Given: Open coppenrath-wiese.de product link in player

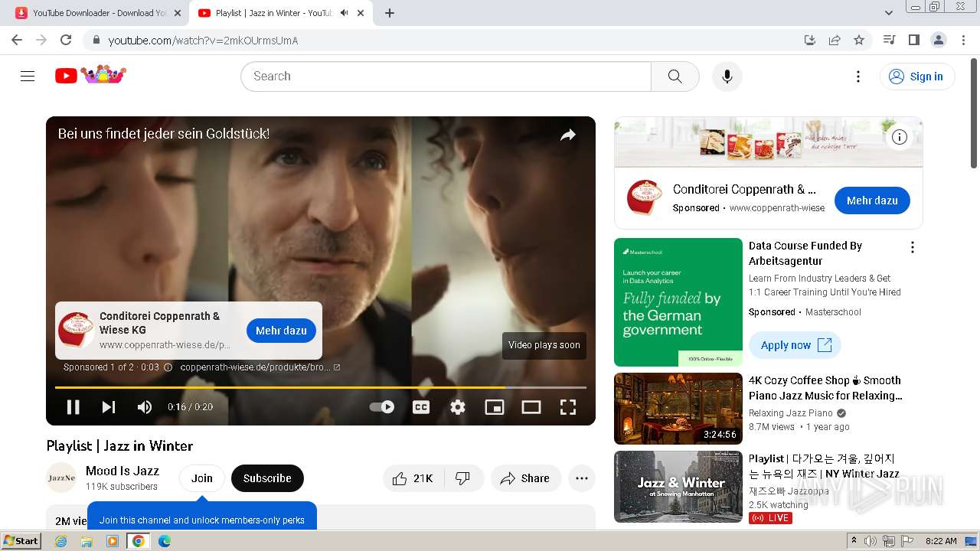Looking at the screenshot, I should point(260,367).
